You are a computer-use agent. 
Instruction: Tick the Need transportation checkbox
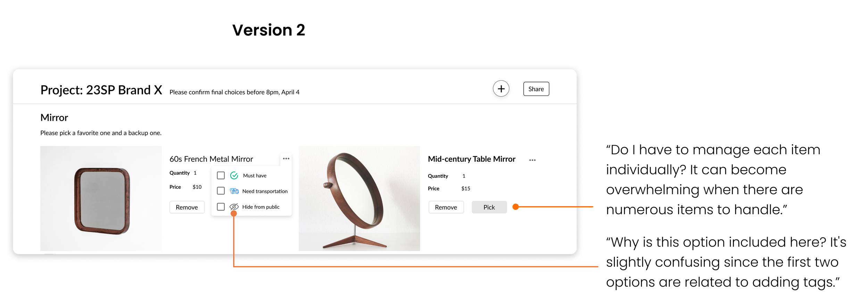click(x=221, y=191)
